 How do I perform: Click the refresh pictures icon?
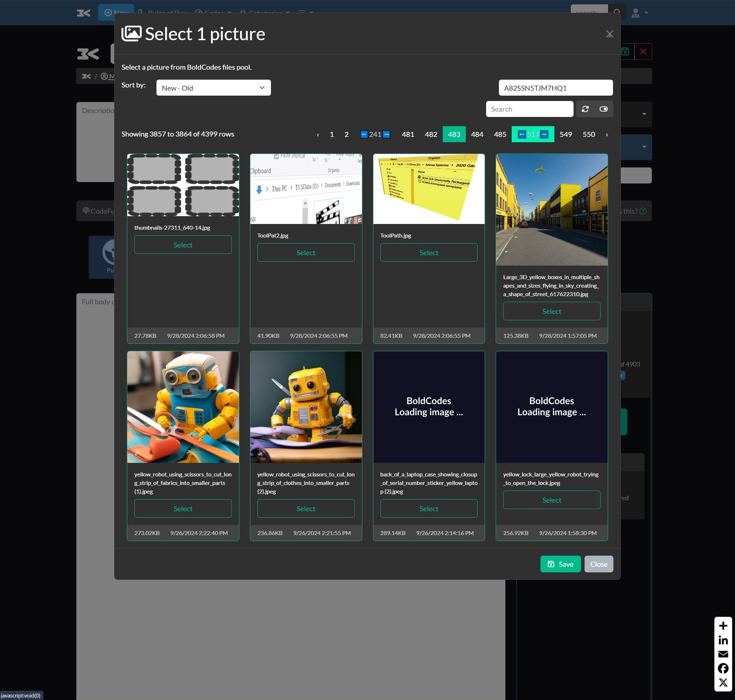(x=585, y=109)
